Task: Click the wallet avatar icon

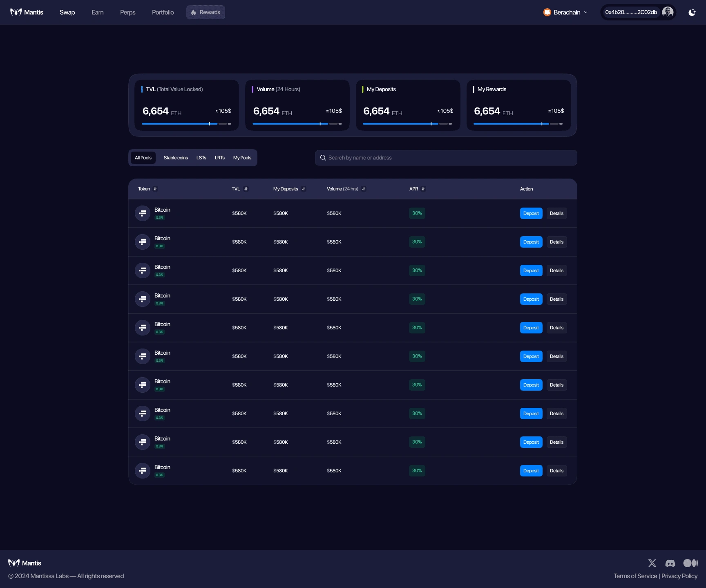Action: [x=668, y=12]
